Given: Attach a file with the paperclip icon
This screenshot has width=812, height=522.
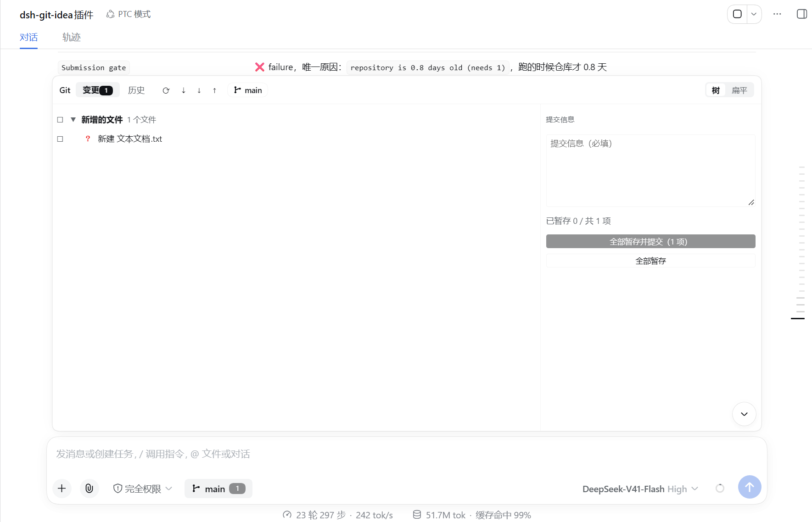Looking at the screenshot, I should pyautogui.click(x=90, y=489).
